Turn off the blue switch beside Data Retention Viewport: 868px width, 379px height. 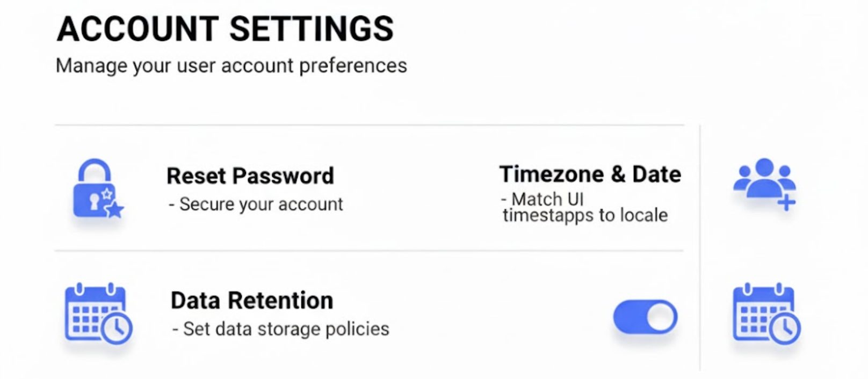coord(645,317)
